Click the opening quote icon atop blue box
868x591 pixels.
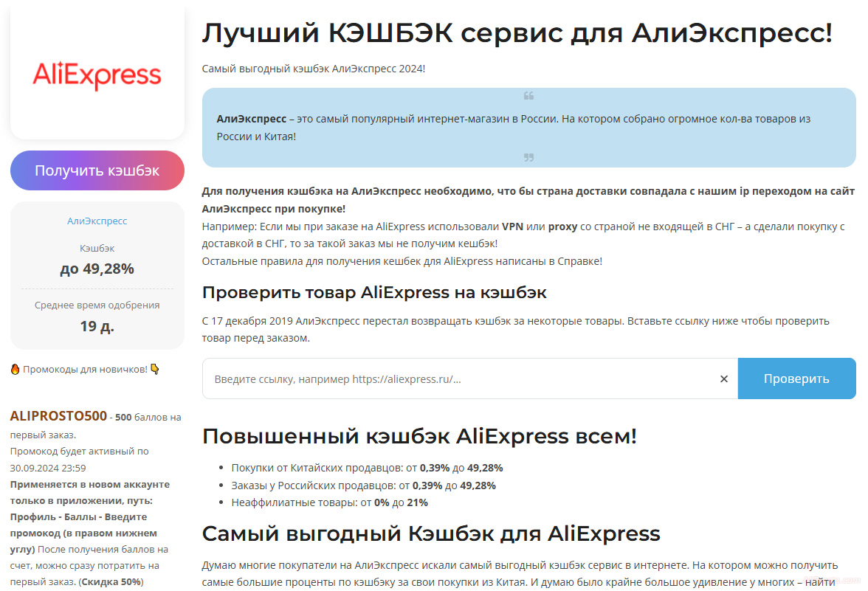click(528, 96)
